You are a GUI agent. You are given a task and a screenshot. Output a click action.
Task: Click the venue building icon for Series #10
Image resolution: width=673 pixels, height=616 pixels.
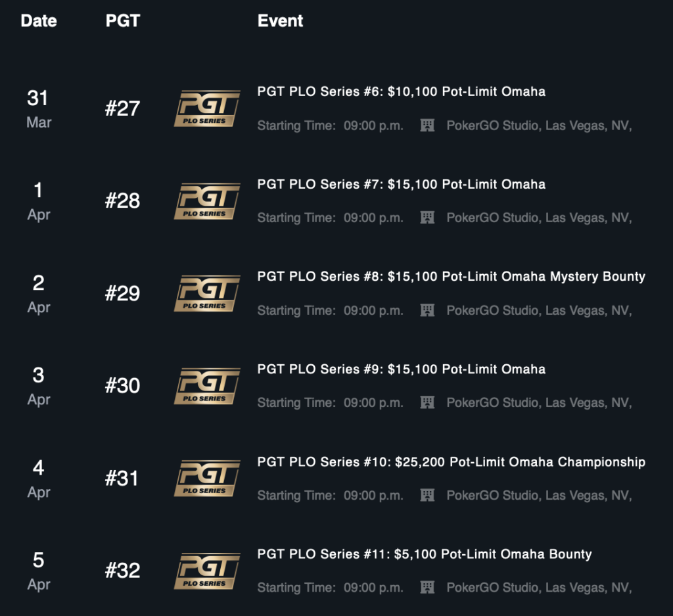pos(427,495)
